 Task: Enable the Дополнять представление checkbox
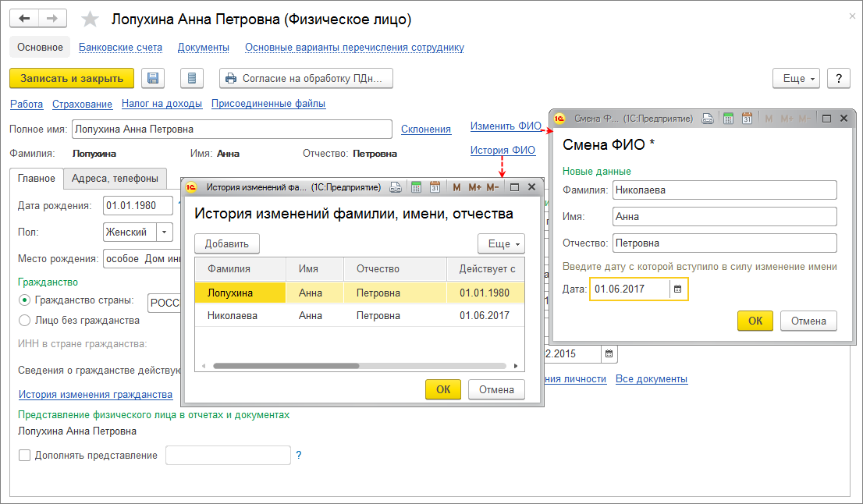[x=24, y=456]
